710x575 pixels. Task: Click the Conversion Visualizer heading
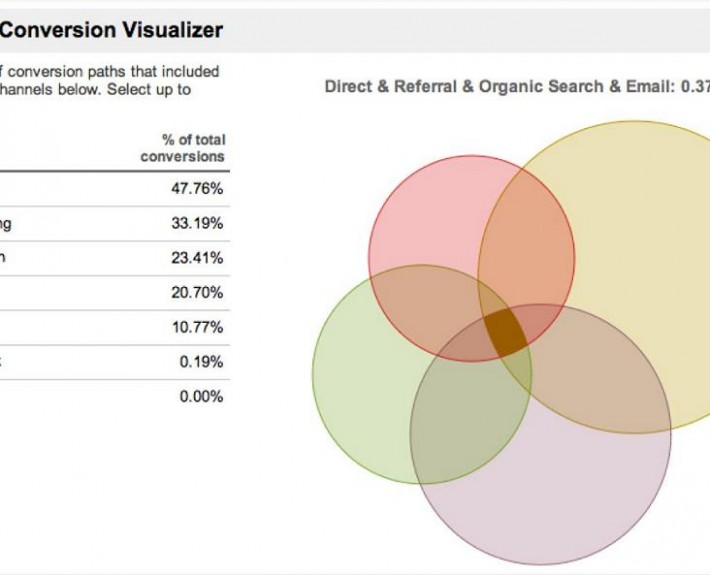[x=110, y=31]
